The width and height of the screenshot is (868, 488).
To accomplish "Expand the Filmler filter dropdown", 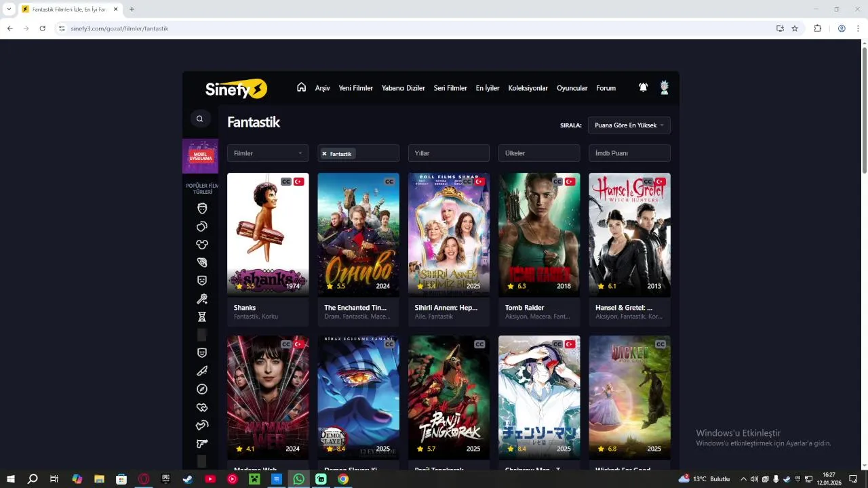I will 268,153.
